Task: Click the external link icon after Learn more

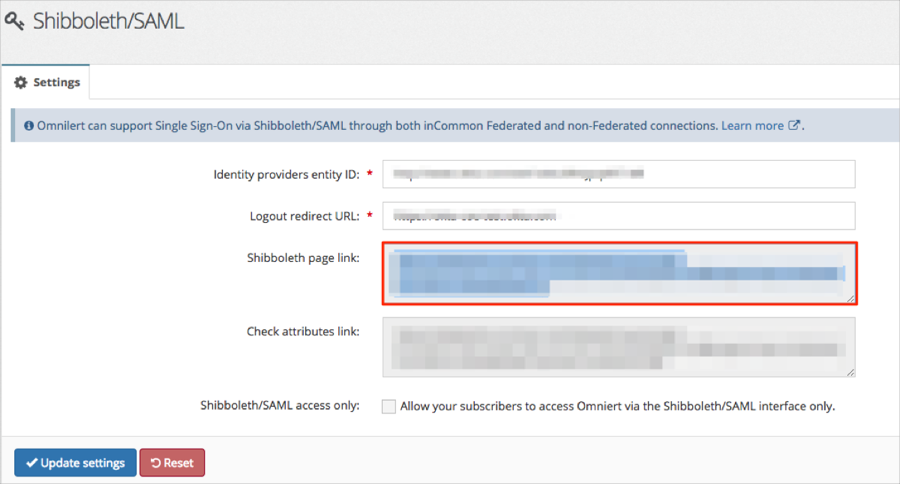Action: point(795,126)
